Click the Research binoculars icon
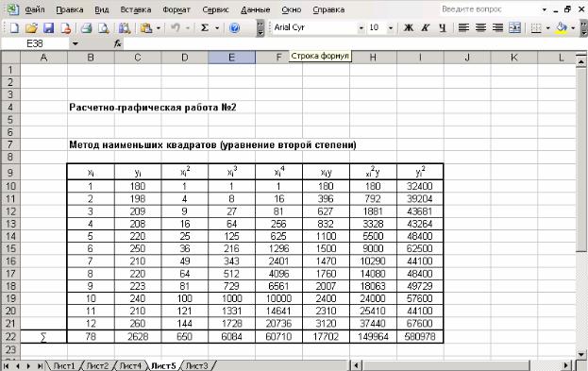 [x=125, y=27]
